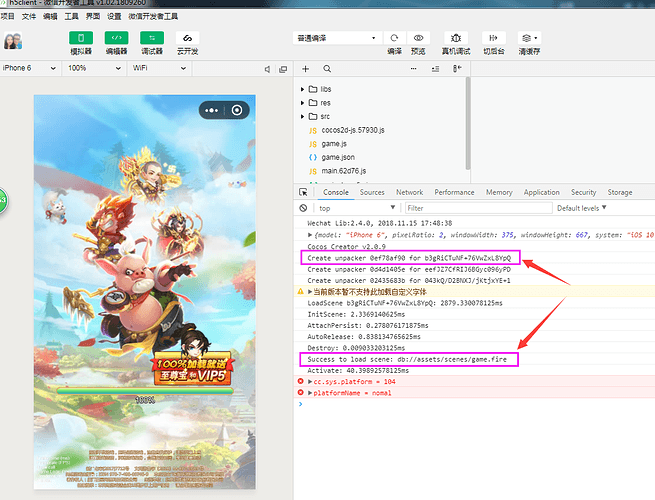Open the 文件 menu
655x500 pixels.
28,16
